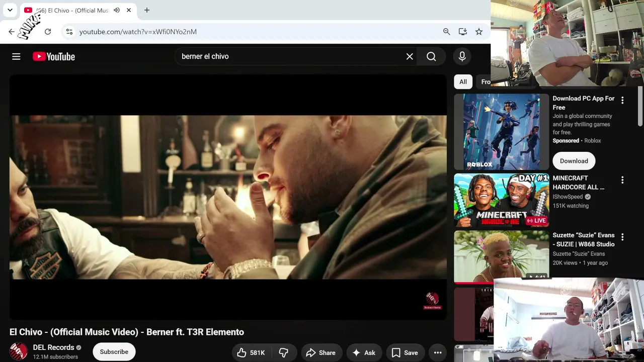Bookmark this page with the star icon

(479, 32)
